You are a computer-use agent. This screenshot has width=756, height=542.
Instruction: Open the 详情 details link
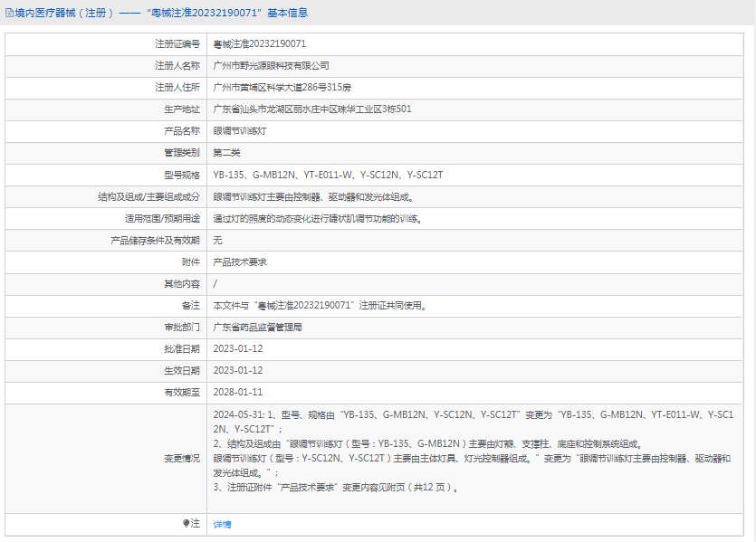220,525
